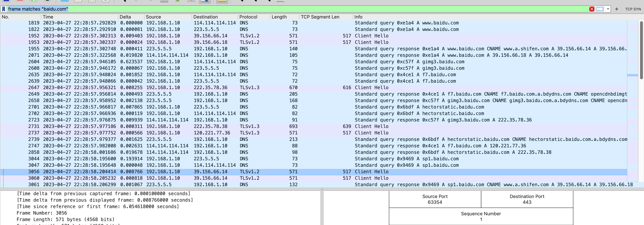Screen dimensions: 644x225
Task: Apply the TCP SYN filter shortcut
Action: (x=633, y=9)
